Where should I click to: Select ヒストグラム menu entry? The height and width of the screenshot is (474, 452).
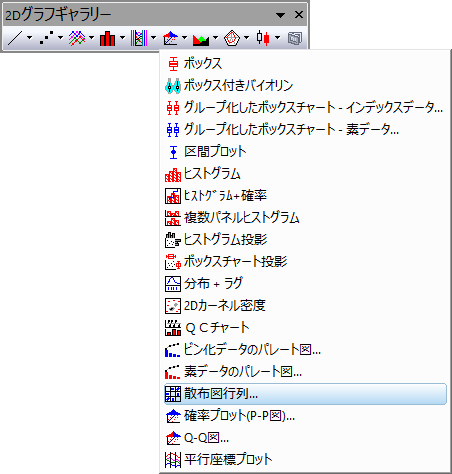coord(305,173)
